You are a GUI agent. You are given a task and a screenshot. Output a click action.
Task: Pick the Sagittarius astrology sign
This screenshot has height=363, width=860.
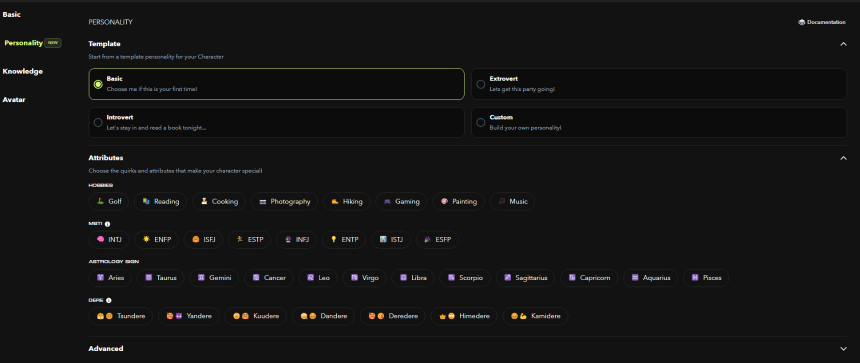click(526, 278)
